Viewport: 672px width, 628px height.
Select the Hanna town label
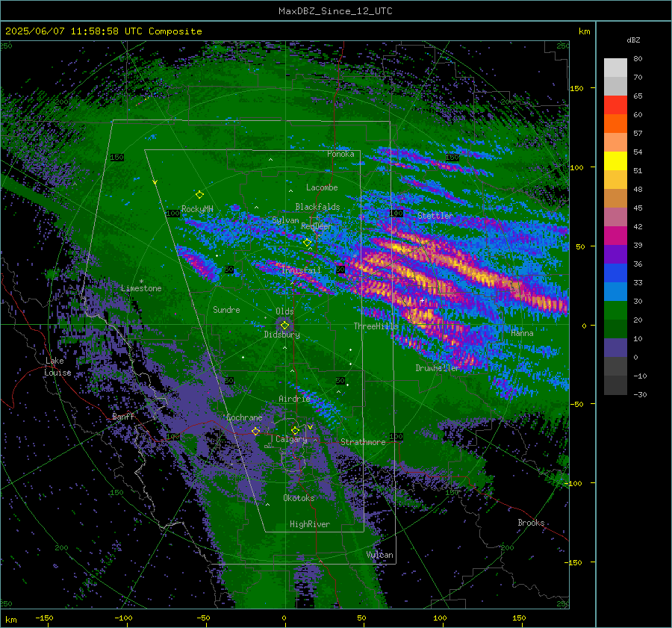coord(522,333)
